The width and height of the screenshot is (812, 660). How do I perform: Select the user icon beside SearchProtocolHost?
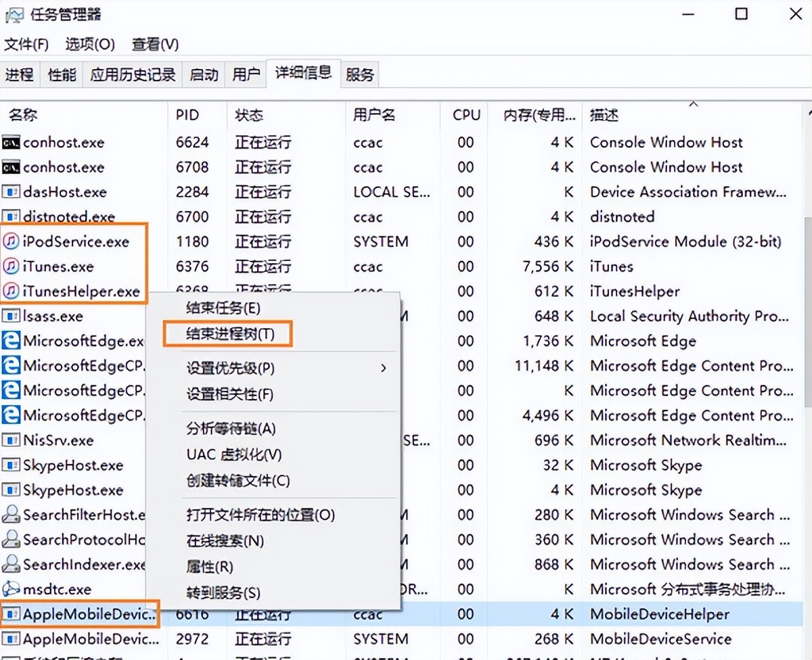tap(12, 540)
